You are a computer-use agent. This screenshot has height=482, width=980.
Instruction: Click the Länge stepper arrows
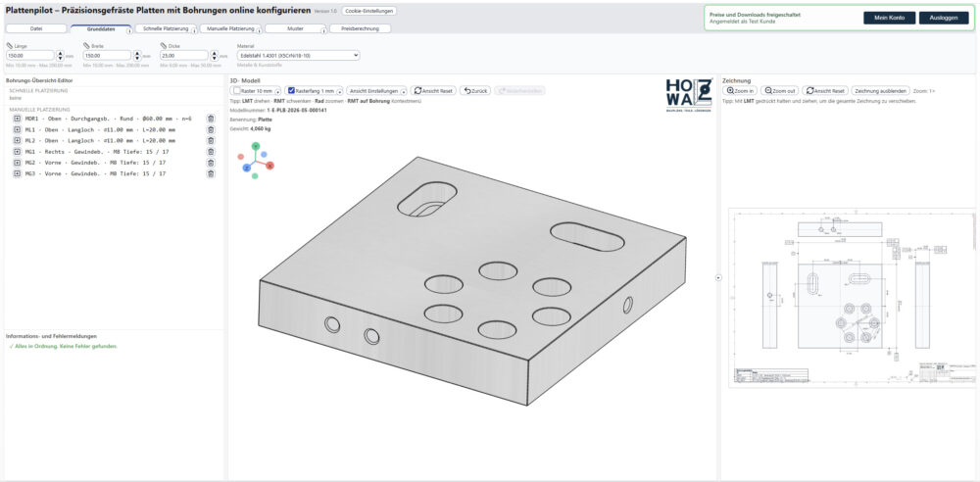tap(60, 56)
